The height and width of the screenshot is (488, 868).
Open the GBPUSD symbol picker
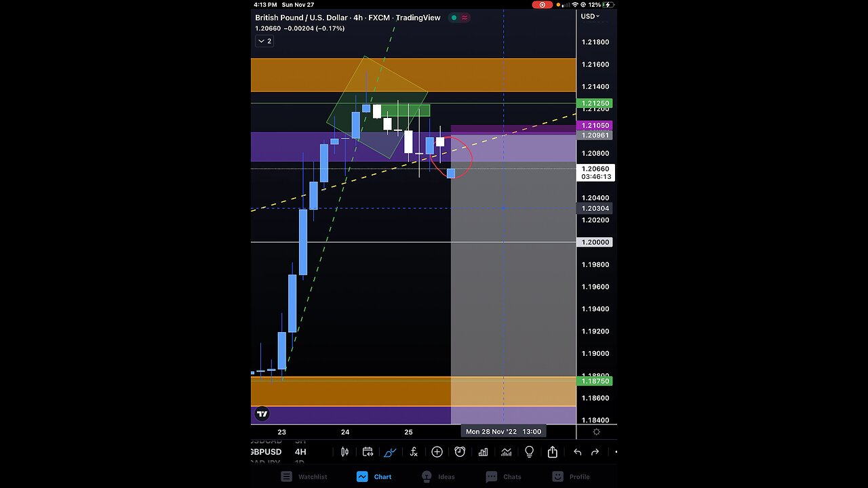[x=266, y=452]
